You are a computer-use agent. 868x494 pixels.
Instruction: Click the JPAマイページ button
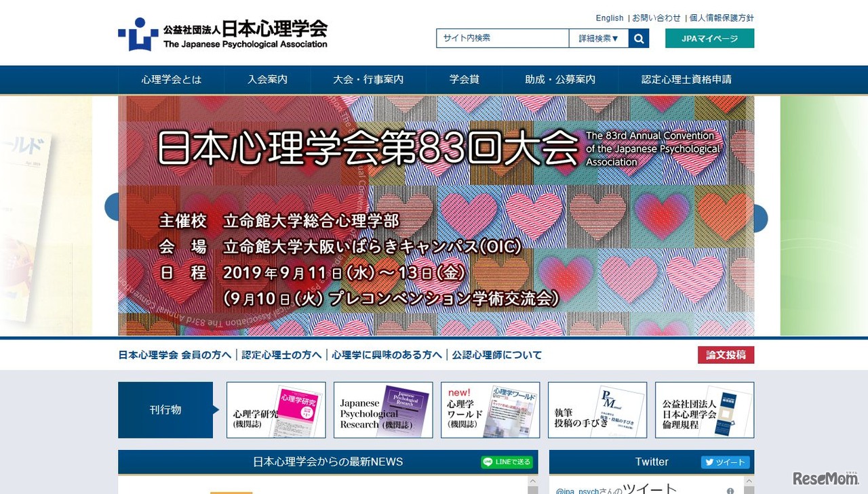click(710, 39)
